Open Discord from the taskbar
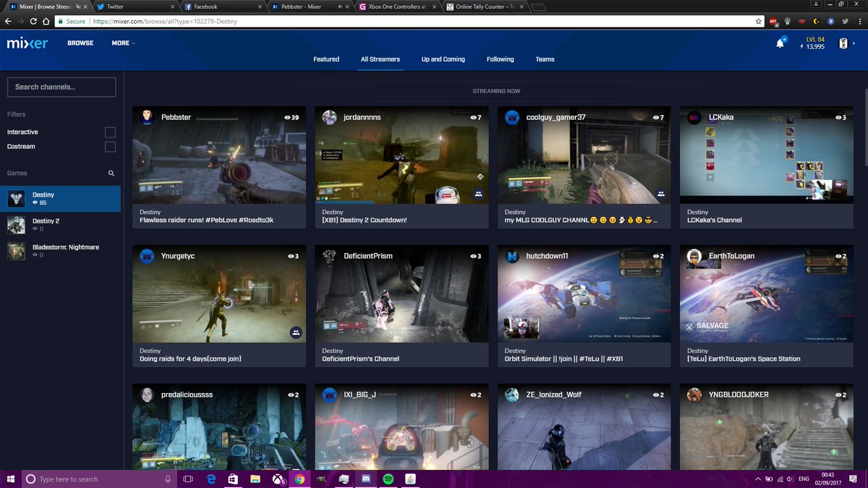Screen dimensions: 868x488 point(365,479)
